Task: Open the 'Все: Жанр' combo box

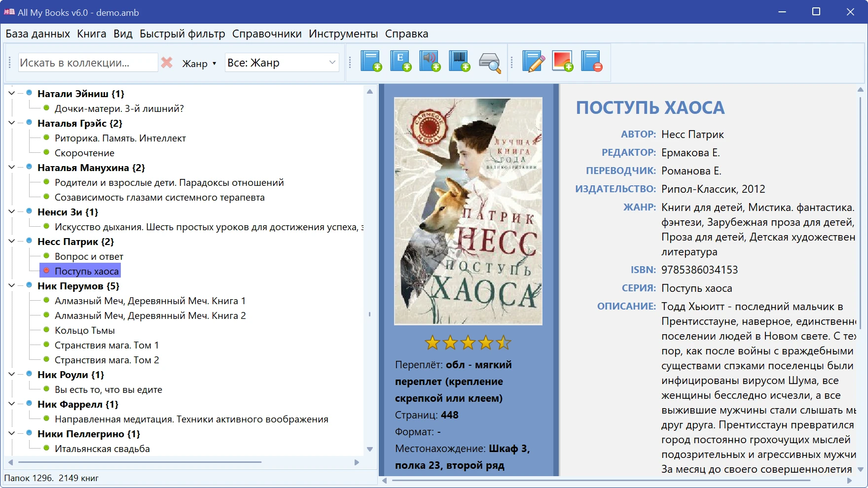Action: 282,63
